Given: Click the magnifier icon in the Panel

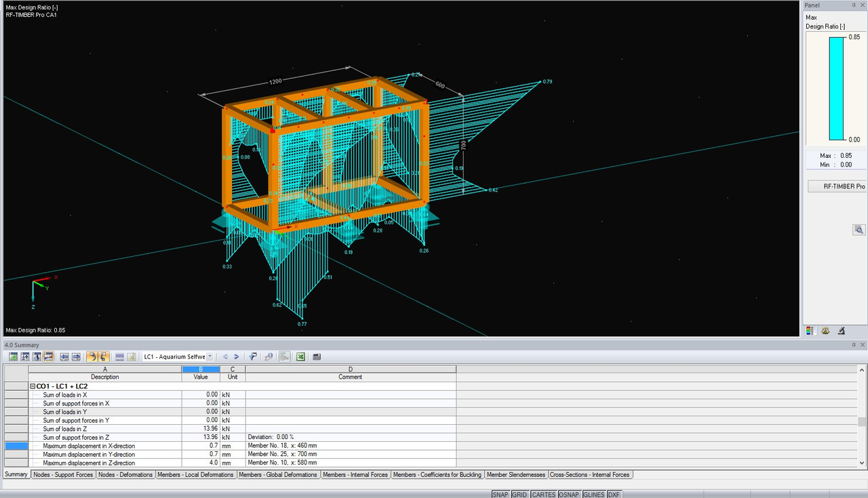Looking at the screenshot, I should pyautogui.click(x=859, y=230).
